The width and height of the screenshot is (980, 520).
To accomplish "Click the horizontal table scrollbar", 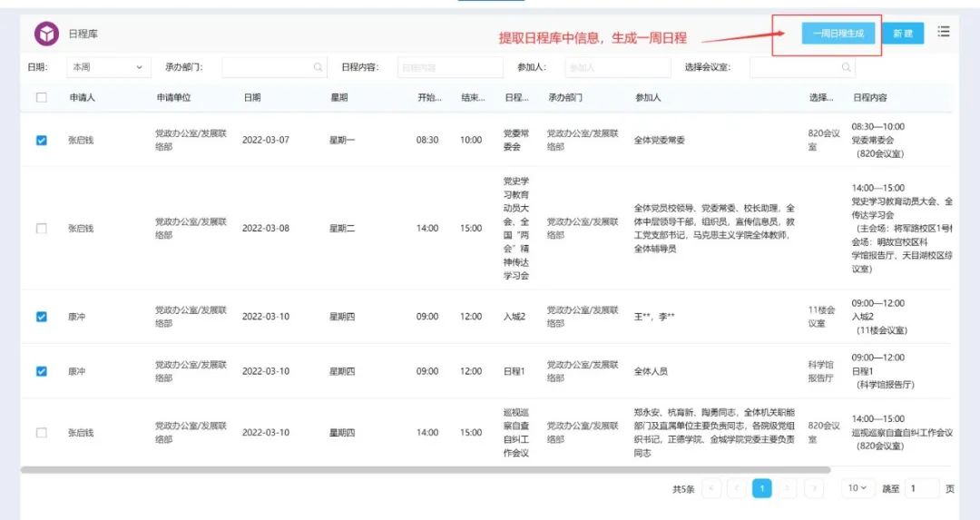I will [425, 469].
